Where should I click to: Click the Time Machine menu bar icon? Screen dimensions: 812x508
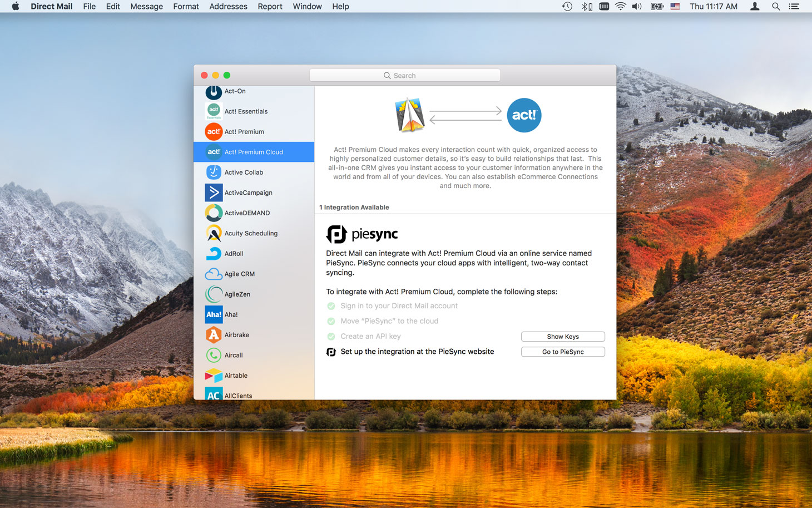pos(567,7)
